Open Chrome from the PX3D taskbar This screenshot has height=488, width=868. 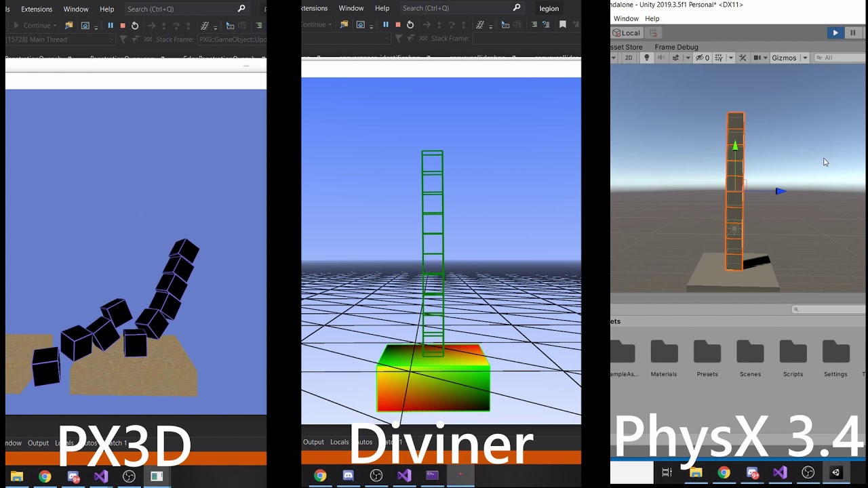coord(45,476)
